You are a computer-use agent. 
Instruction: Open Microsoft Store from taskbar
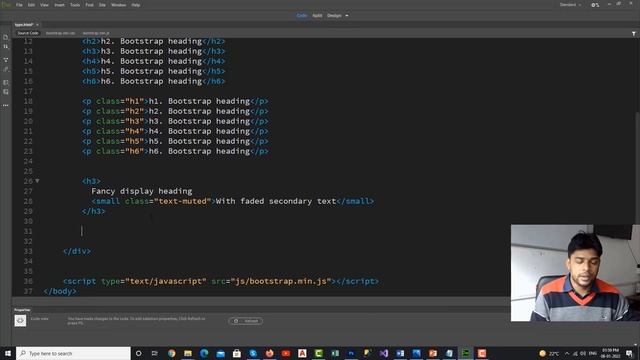[x=237, y=353]
